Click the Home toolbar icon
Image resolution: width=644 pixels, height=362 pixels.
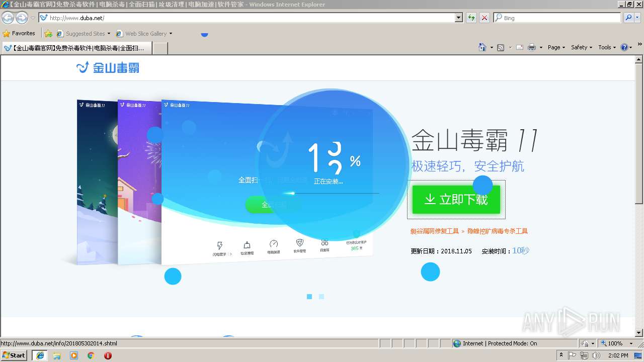pos(482,47)
